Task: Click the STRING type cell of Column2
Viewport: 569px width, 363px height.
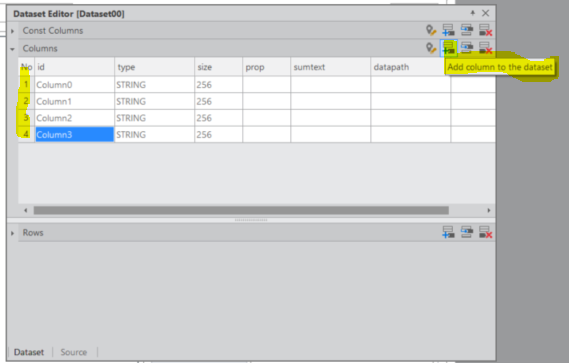Action: 155,118
